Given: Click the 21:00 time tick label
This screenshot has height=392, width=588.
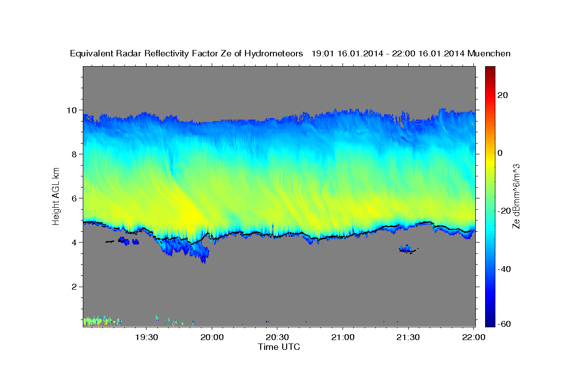Looking at the screenshot, I should [343, 337].
